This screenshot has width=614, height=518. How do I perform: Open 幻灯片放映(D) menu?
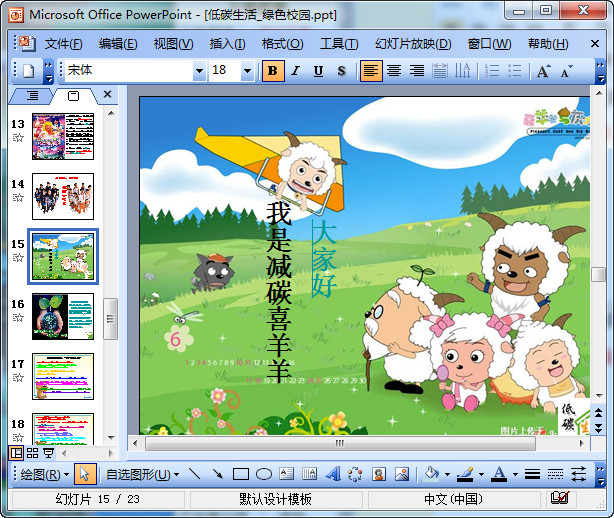tap(413, 43)
